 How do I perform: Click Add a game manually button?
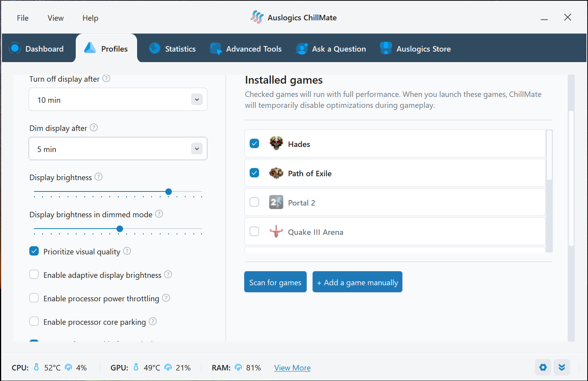[x=357, y=282]
